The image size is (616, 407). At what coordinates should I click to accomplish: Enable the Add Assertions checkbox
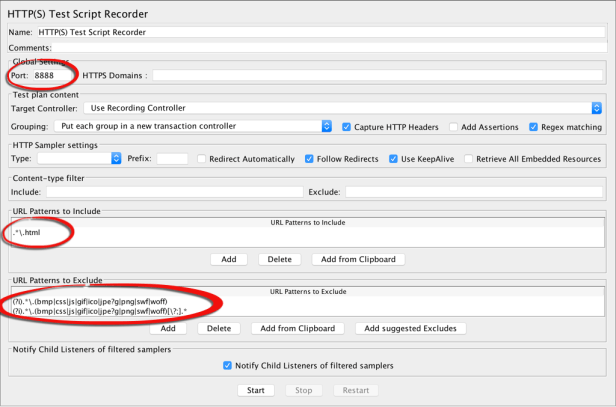[455, 127]
